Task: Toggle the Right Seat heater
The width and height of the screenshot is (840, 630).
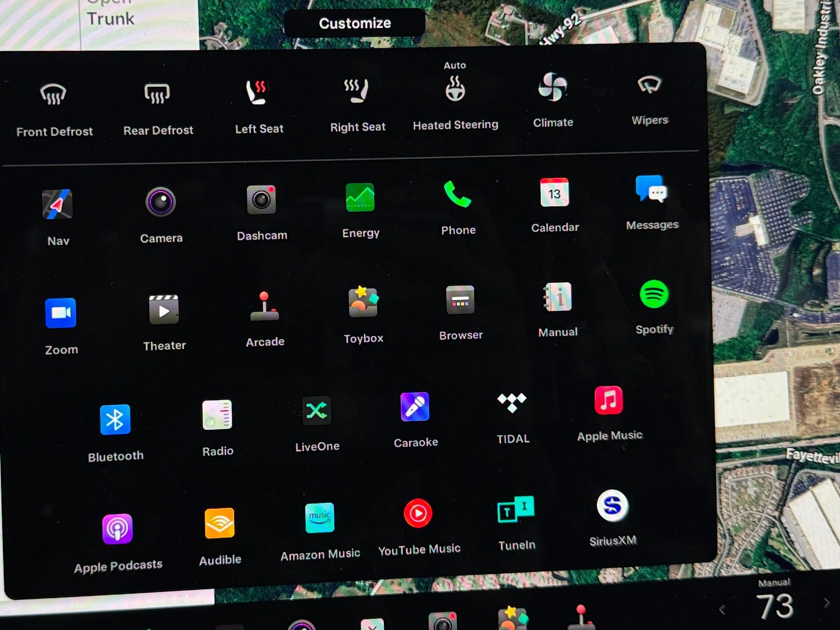Action: coord(356,91)
